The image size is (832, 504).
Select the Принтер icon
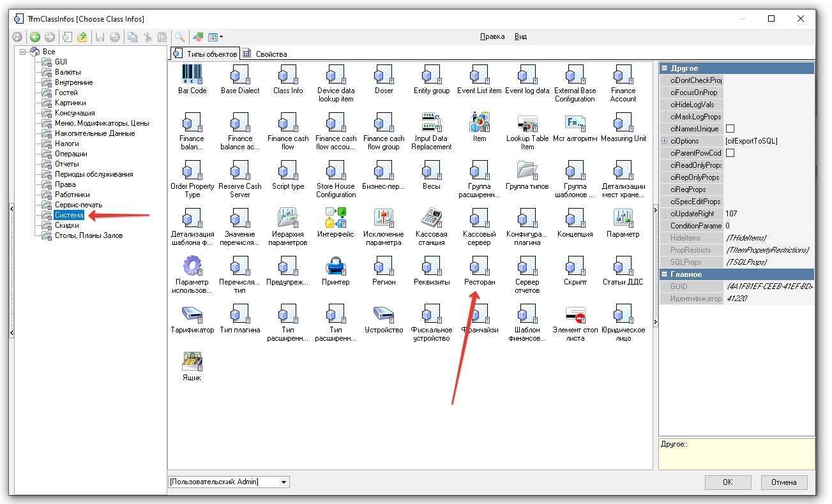335,271
